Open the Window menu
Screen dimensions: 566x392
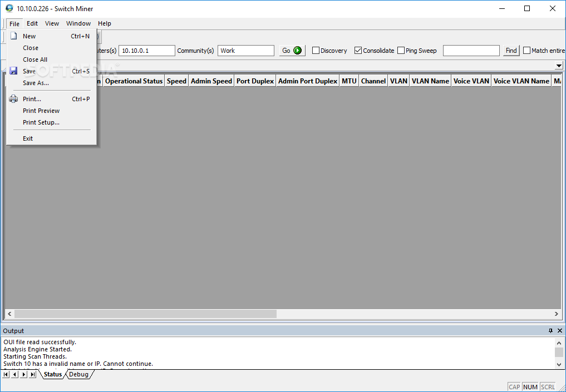click(x=78, y=23)
